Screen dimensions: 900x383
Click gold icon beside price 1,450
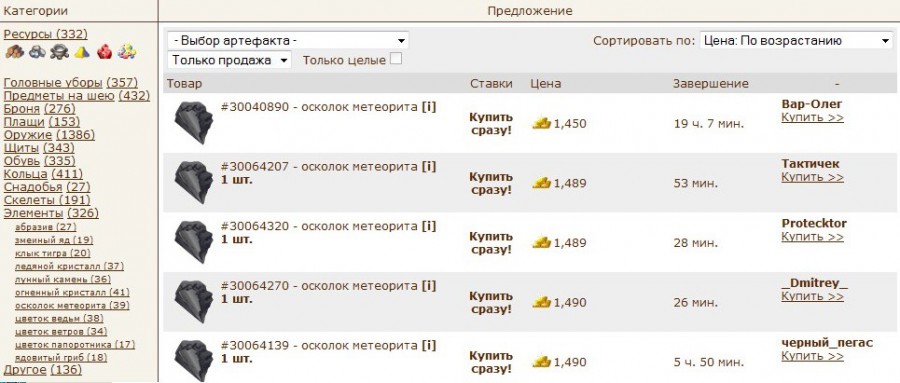(x=541, y=123)
